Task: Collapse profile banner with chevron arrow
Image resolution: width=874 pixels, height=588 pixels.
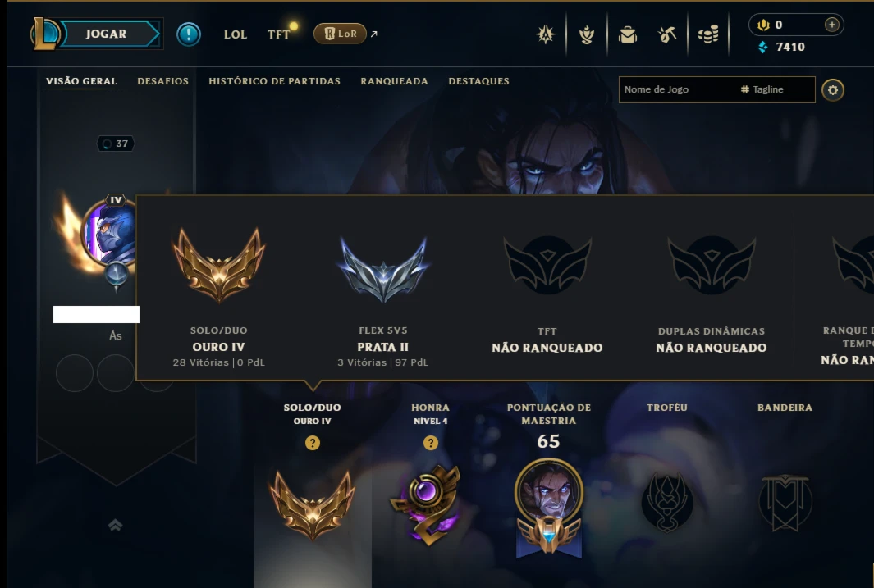Action: (116, 525)
